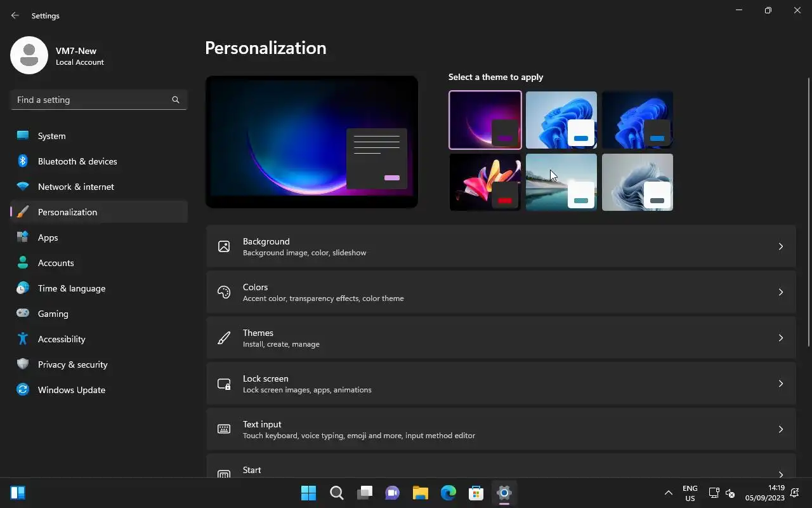Expand the Start settings chevron
The image size is (812, 508).
click(x=781, y=474)
